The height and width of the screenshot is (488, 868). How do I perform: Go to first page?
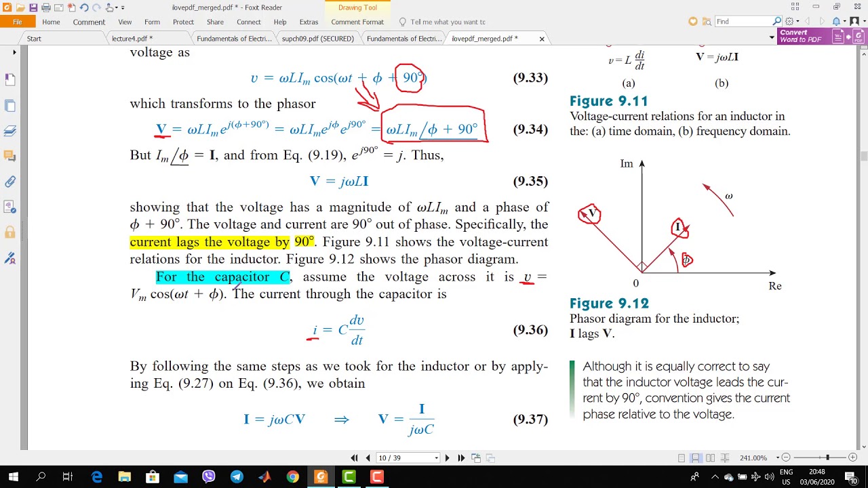coord(354,458)
